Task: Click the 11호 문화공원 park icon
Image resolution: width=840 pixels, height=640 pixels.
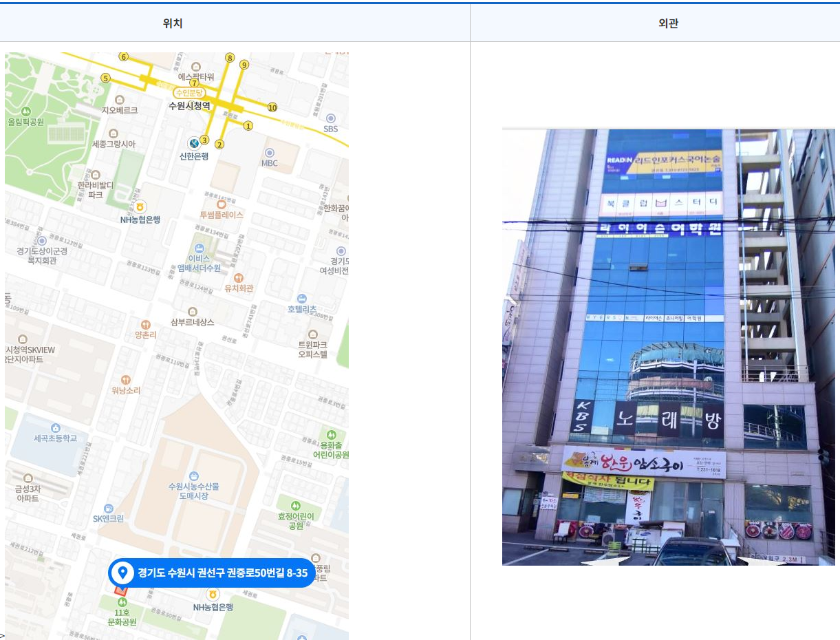Action: pos(122,602)
